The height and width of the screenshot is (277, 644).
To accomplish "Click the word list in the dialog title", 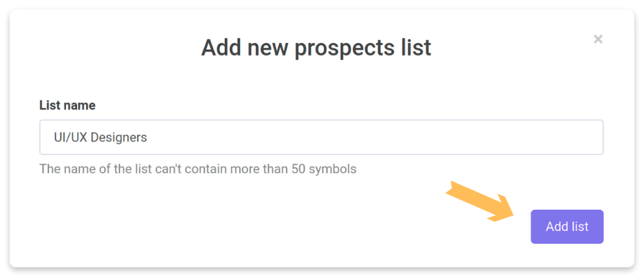I will coord(415,48).
